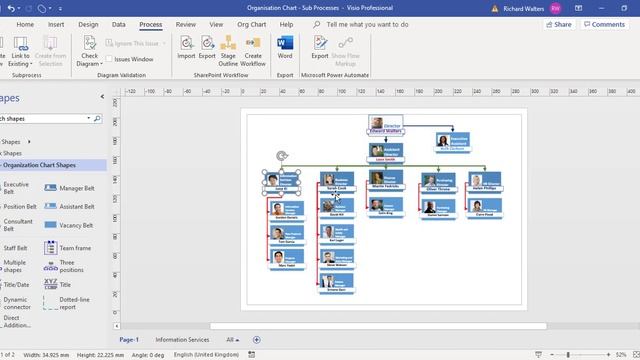Click zoom in plus button
This screenshot has height=360, width=640.
coord(608,355)
